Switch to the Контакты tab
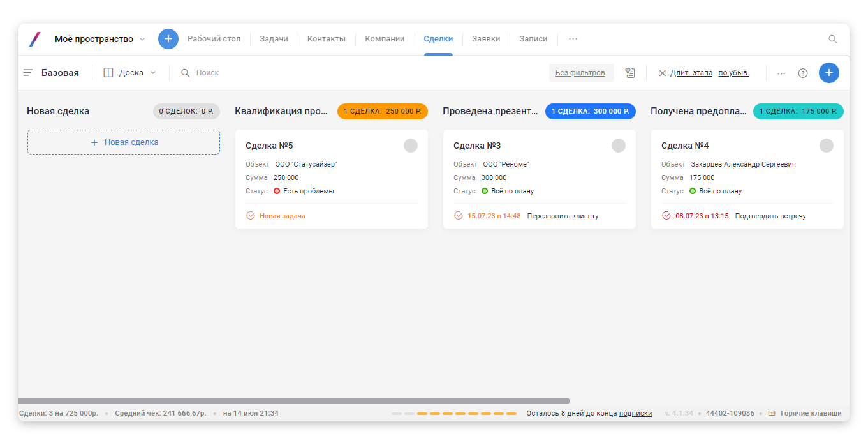868x445 pixels. coord(326,39)
